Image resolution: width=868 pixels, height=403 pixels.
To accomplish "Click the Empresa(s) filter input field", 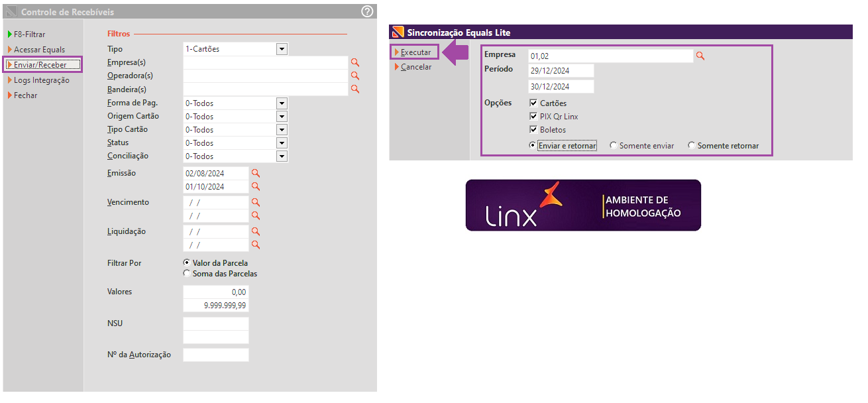I will (x=266, y=62).
